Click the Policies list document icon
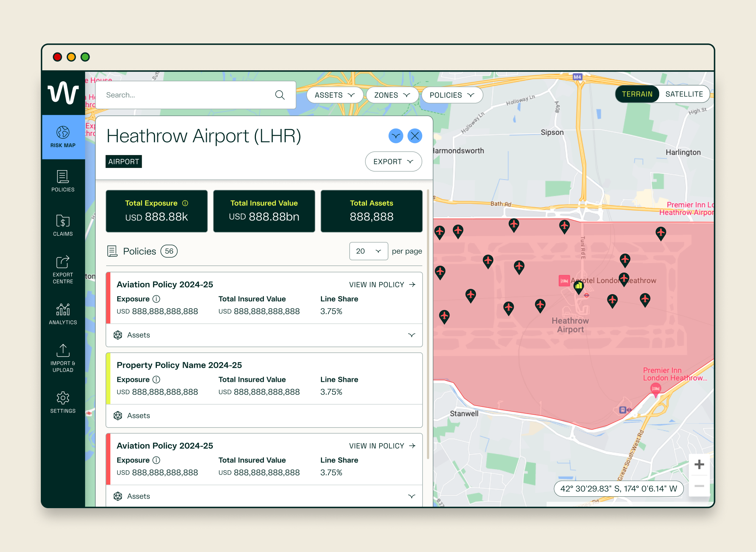The image size is (756, 552). point(112,251)
